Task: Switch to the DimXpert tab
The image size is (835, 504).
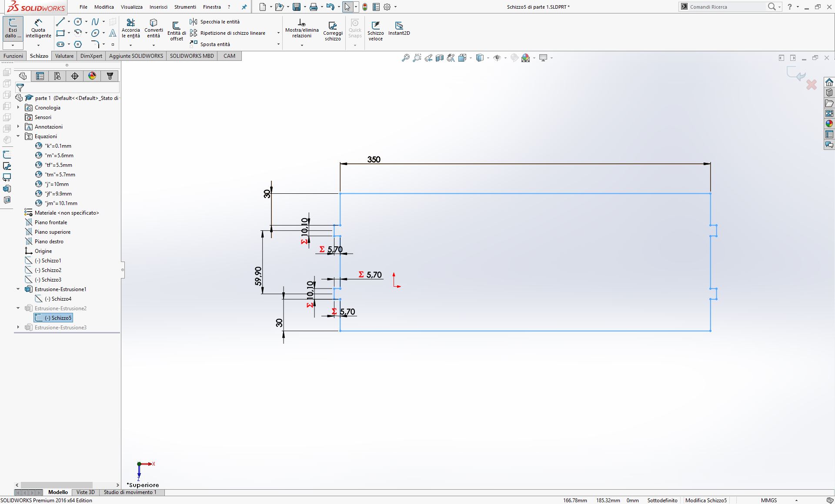Action: click(91, 56)
